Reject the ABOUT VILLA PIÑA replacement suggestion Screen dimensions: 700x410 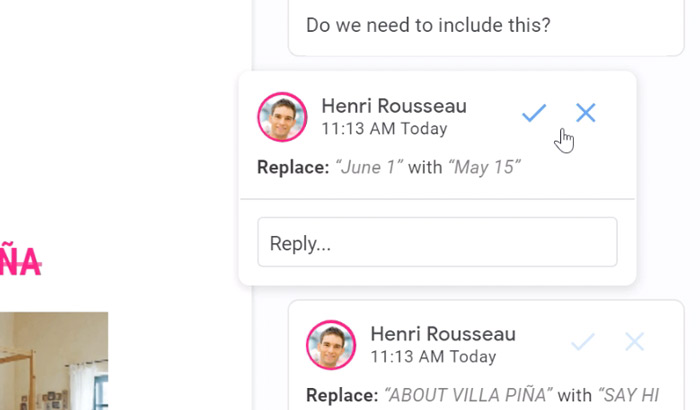click(x=634, y=343)
